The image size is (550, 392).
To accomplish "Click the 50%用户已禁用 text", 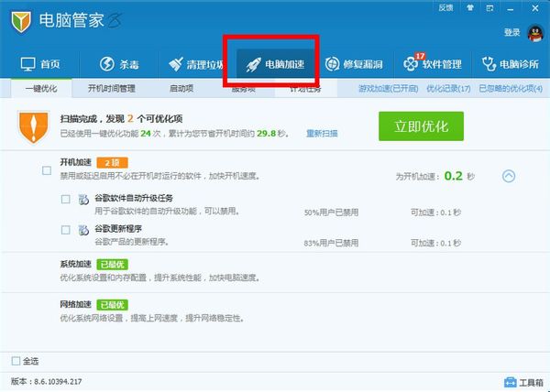I will click(x=331, y=212).
